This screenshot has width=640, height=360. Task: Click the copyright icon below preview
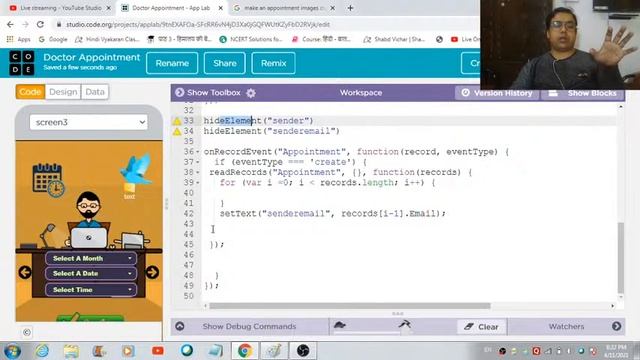coord(27,332)
